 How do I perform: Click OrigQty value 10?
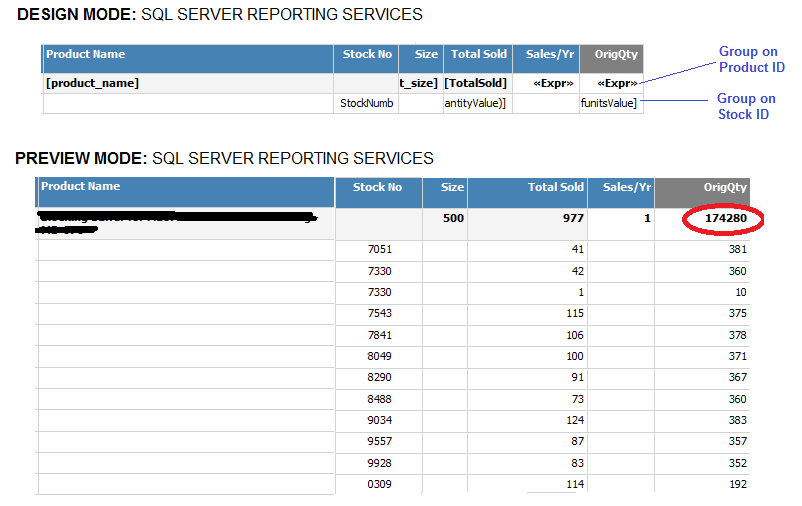(741, 292)
